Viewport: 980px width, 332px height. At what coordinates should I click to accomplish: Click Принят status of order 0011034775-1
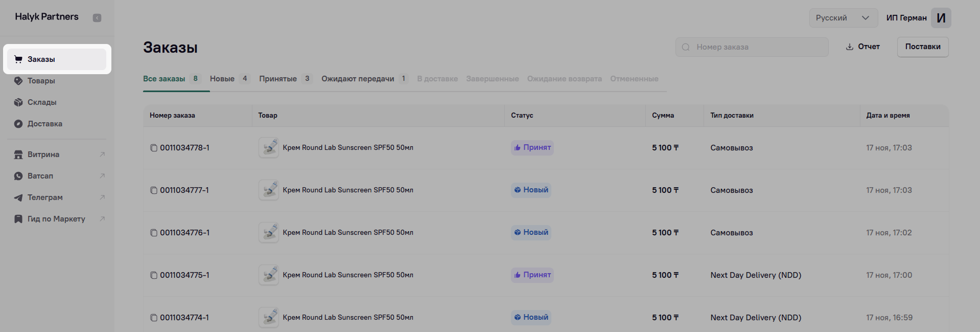pyautogui.click(x=532, y=275)
